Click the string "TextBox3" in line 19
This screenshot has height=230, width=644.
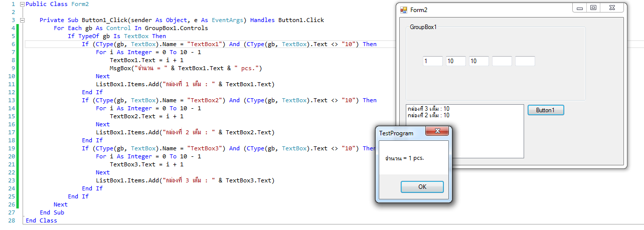206,148
